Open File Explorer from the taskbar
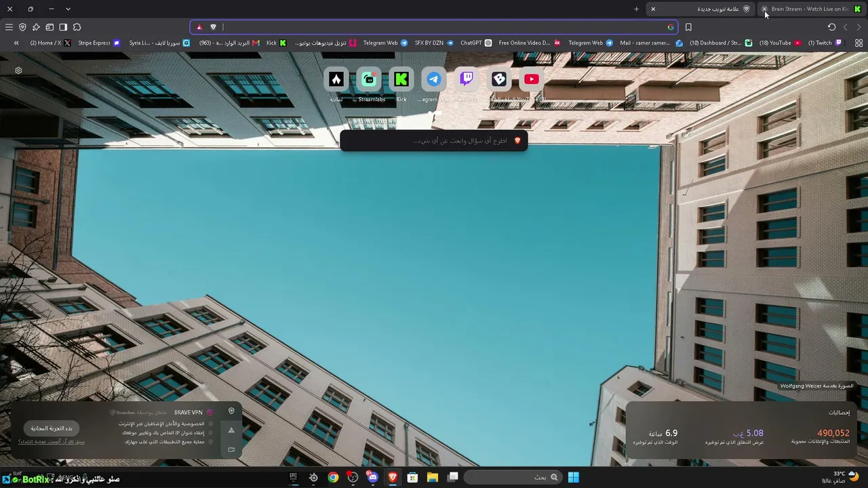The height and width of the screenshot is (488, 868). click(x=432, y=477)
